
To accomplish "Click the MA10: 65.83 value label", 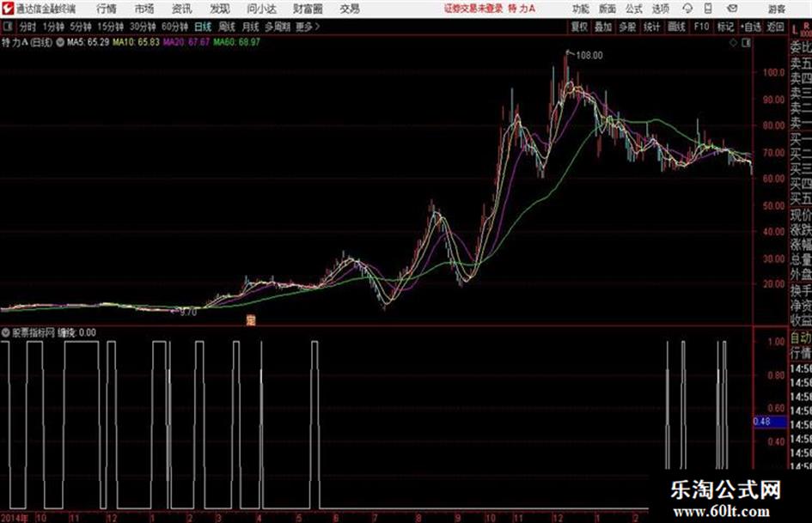I will [x=137, y=42].
